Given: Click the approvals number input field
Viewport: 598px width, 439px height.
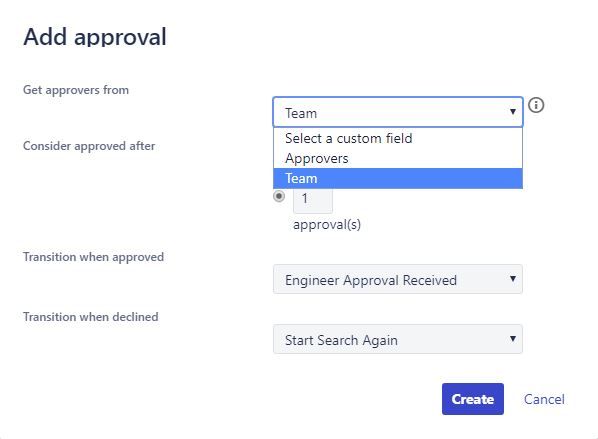Looking at the screenshot, I should click(313, 201).
